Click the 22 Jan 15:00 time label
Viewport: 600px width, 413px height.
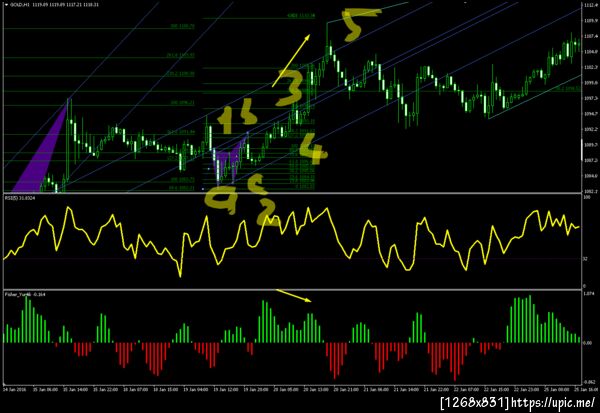click(x=496, y=390)
